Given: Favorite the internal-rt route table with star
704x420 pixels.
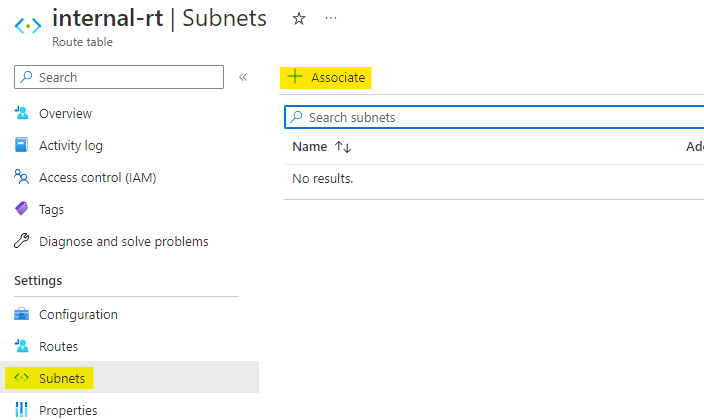Looking at the screenshot, I should tap(298, 19).
